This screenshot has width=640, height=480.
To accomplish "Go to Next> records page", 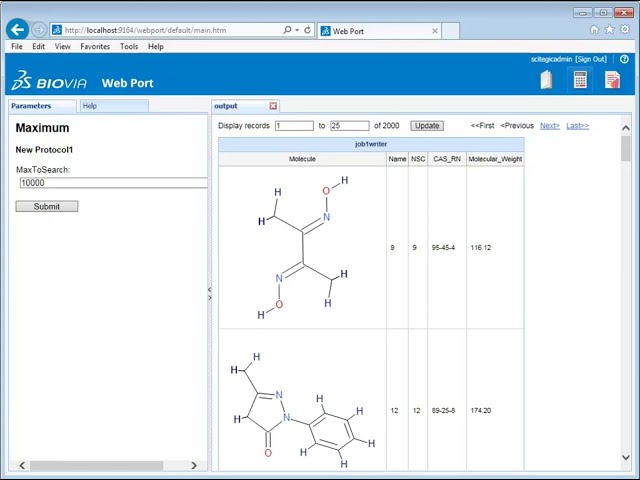I will point(550,126).
